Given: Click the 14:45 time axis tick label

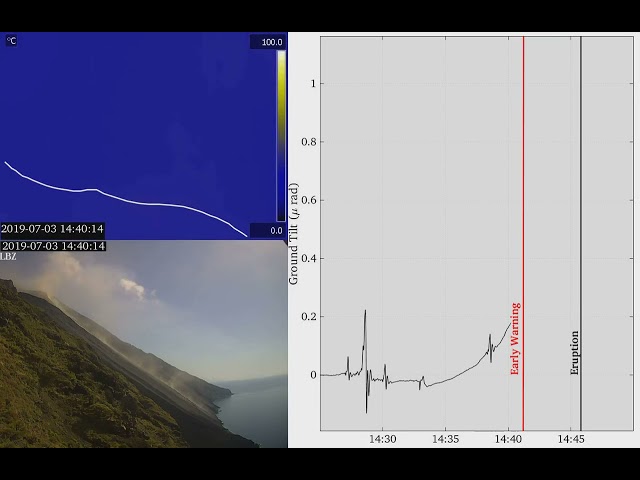Looking at the screenshot, I should [571, 439].
